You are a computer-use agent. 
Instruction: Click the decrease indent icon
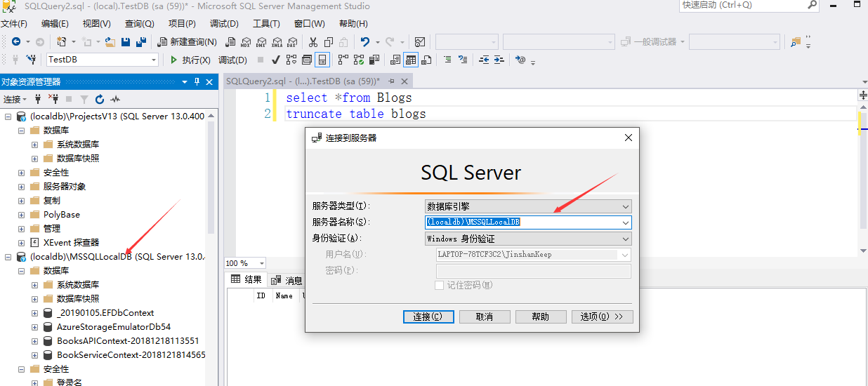[x=484, y=60]
